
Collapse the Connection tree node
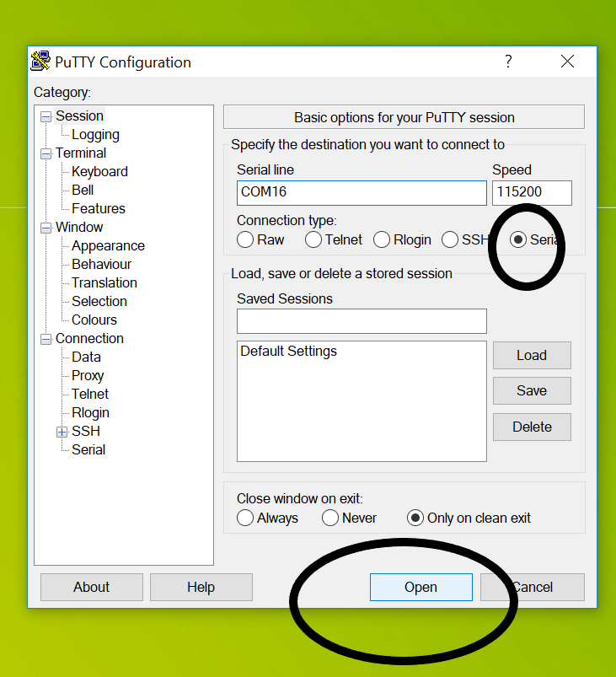(46, 340)
